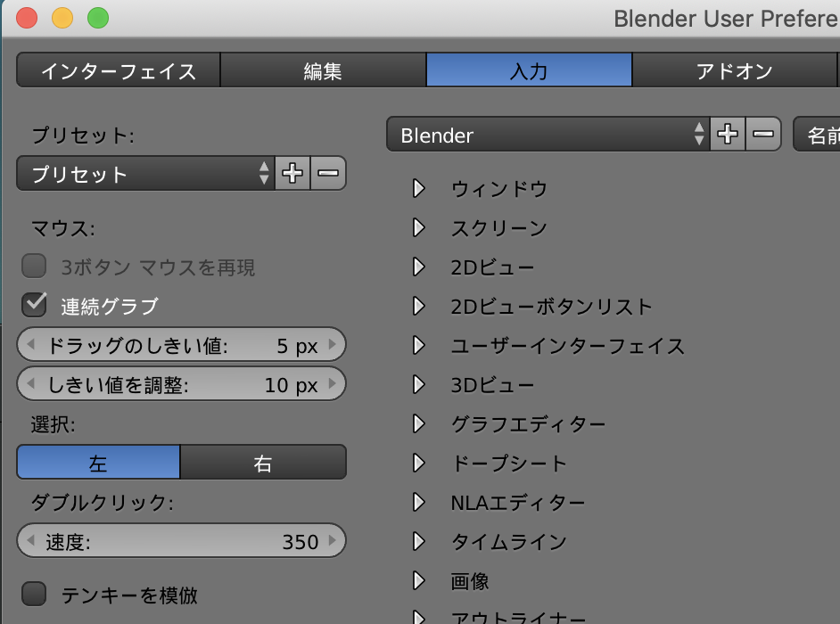Expand the 3Dビュー keymap section

pyautogui.click(x=419, y=384)
